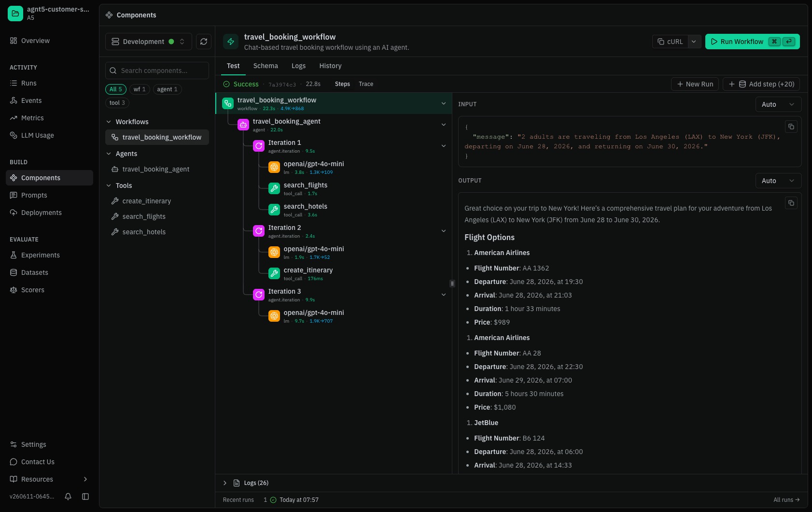Viewport: 812px width, 512px height.
Task: Open the INPUT Auto format dropdown
Action: (778, 104)
